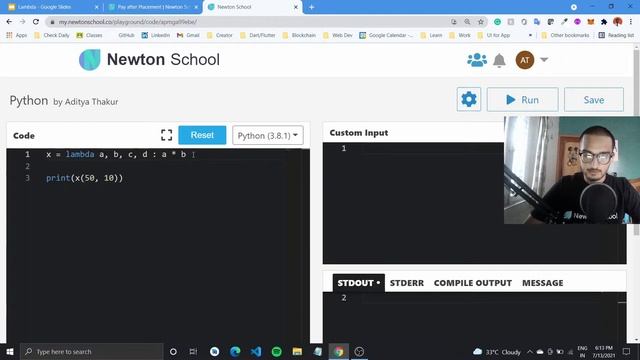Show hidden system tray icons
Viewport: 640px width, 360px height.
[x=529, y=352]
